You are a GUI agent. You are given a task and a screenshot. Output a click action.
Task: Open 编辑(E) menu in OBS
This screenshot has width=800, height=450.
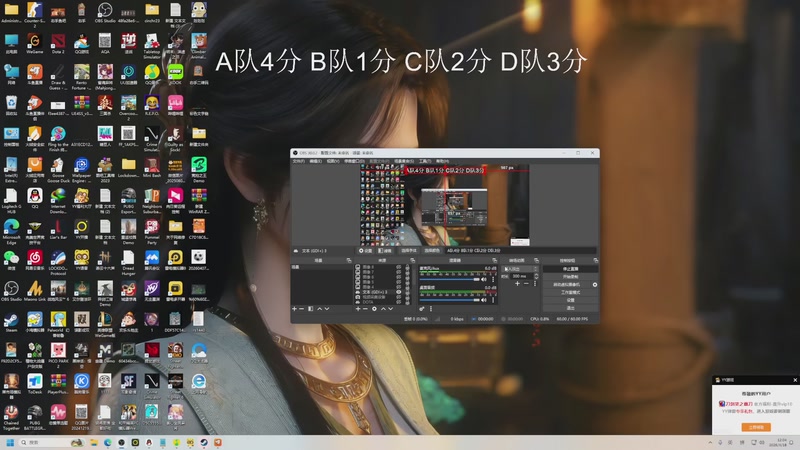tap(316, 161)
